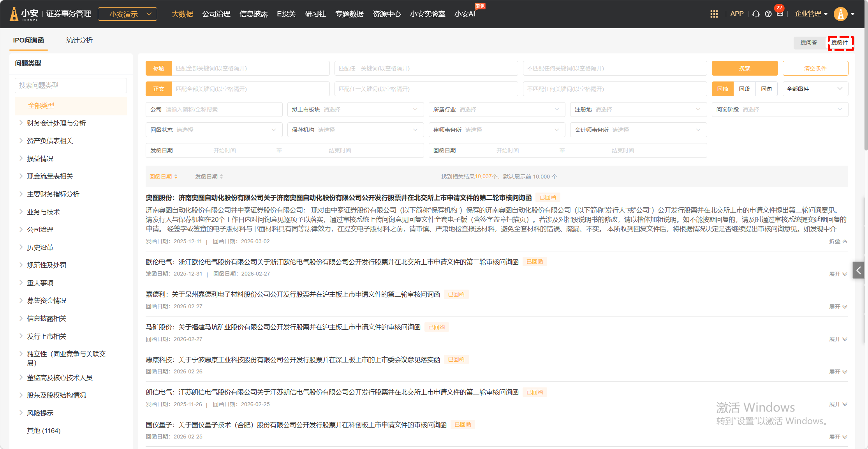
Task: Expand the 财务会计处理与分析 category
Action: [21, 123]
